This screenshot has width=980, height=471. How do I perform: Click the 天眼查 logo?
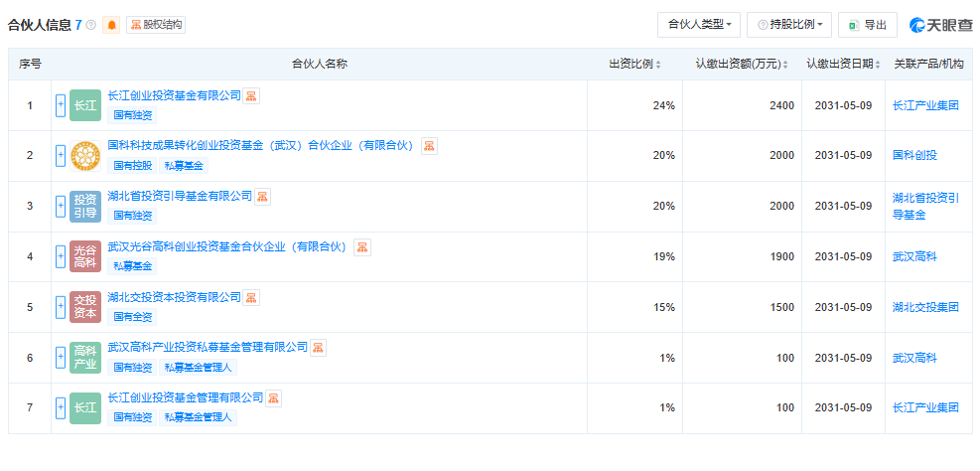click(x=941, y=25)
